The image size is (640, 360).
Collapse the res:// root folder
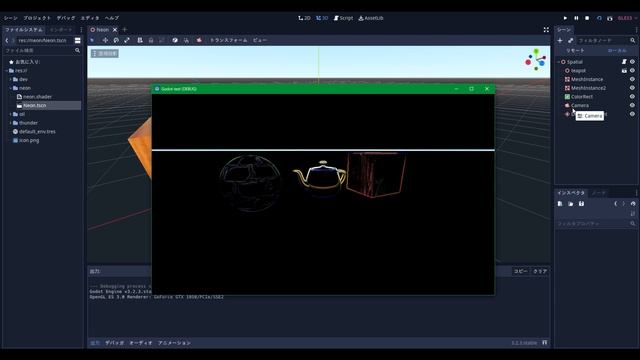coord(7,71)
